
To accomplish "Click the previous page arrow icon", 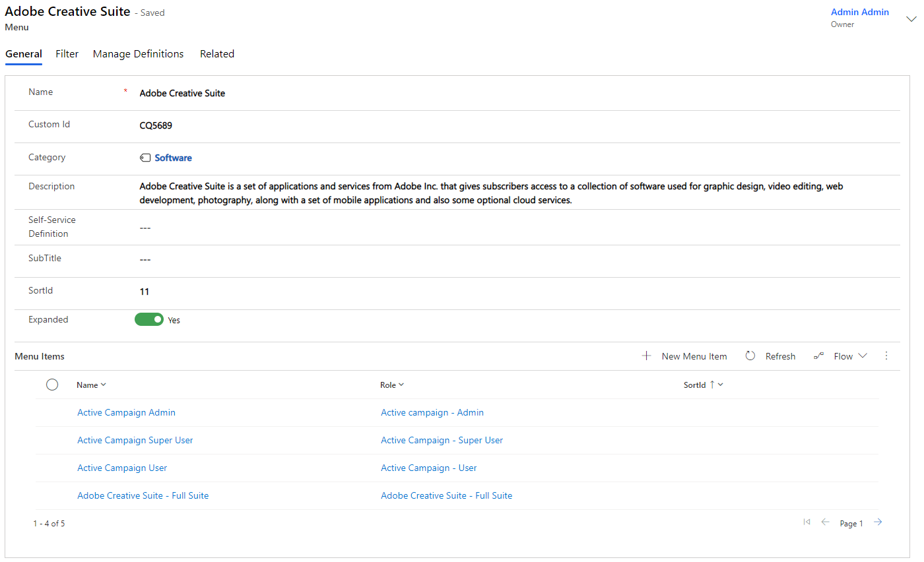I will 825,522.
